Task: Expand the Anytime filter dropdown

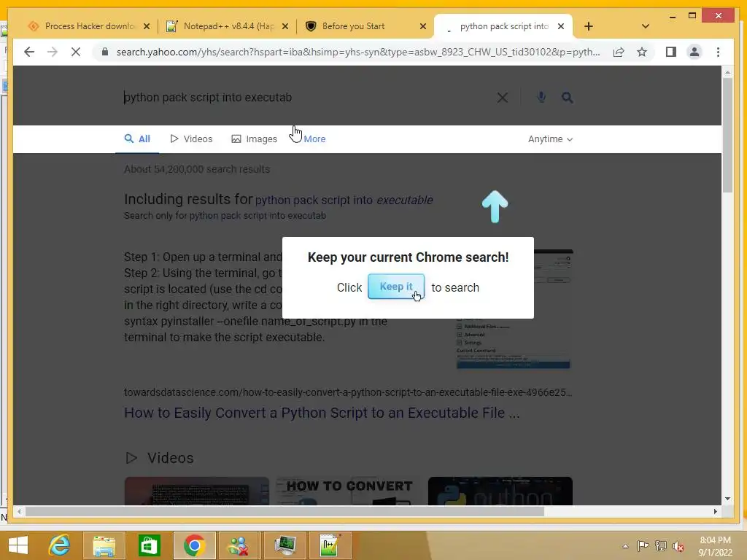Action: point(550,139)
